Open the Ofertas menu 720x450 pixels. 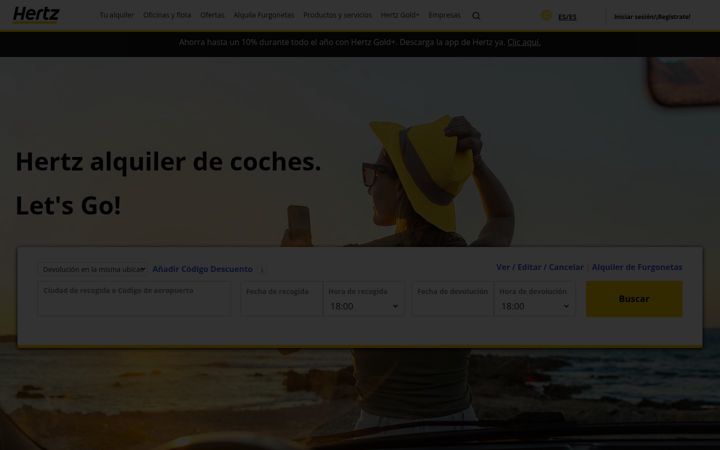tap(212, 15)
